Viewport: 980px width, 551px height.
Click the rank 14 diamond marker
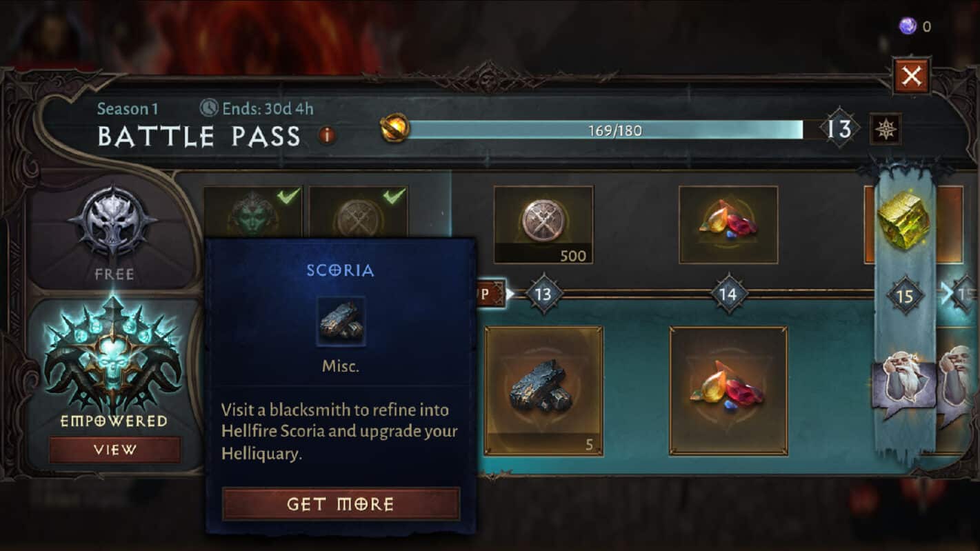pyautogui.click(x=728, y=294)
